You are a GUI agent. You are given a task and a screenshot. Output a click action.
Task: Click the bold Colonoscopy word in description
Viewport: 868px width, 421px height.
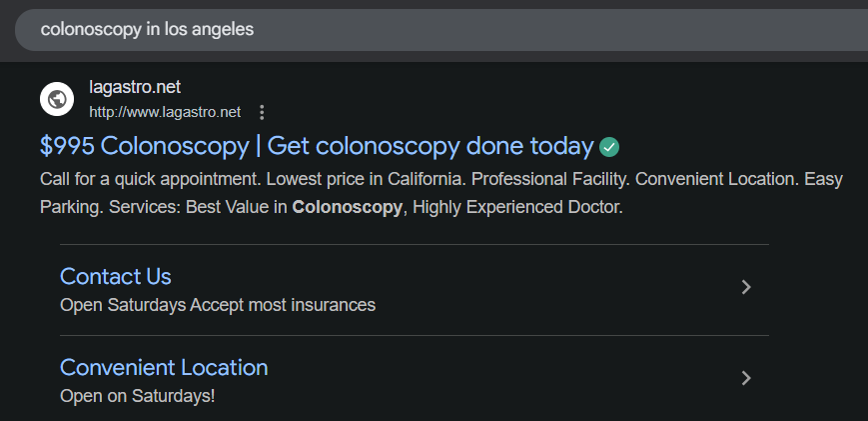tap(347, 208)
